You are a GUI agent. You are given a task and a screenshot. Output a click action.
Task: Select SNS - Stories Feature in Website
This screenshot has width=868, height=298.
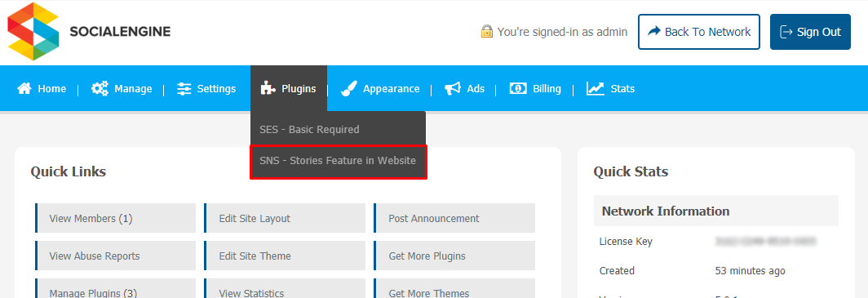(x=339, y=162)
